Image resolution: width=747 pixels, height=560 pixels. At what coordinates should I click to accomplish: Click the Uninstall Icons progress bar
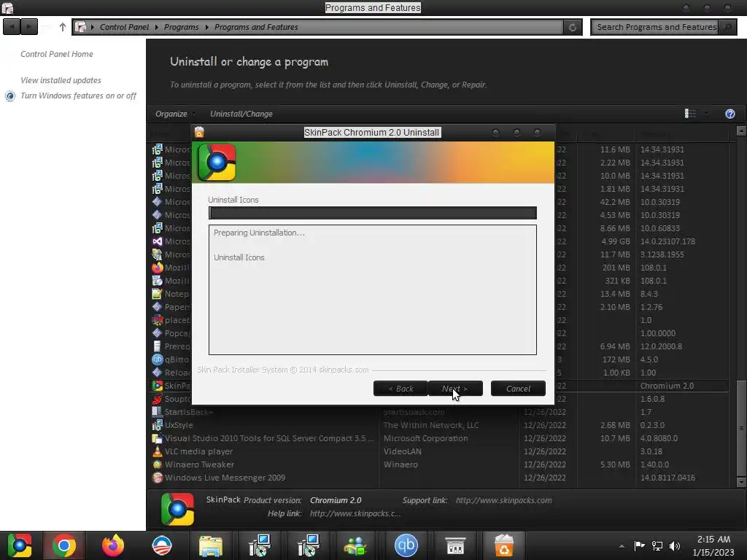[373, 213]
